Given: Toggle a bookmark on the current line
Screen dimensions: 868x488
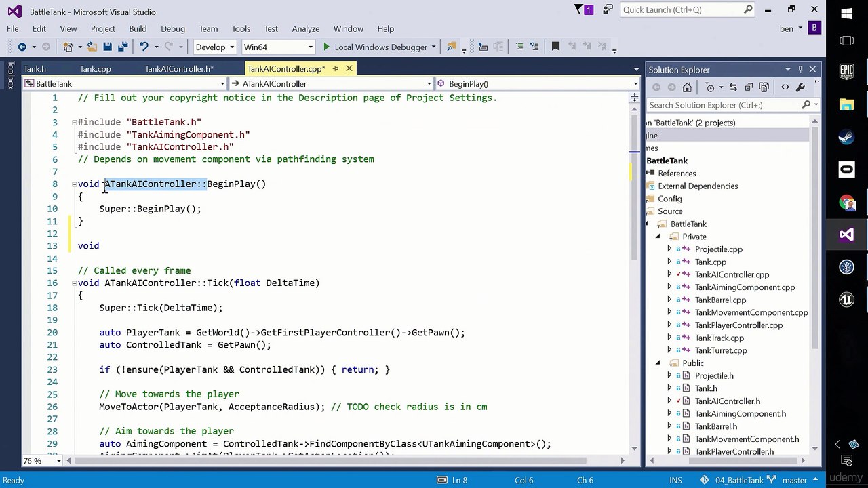Looking at the screenshot, I should [x=555, y=47].
